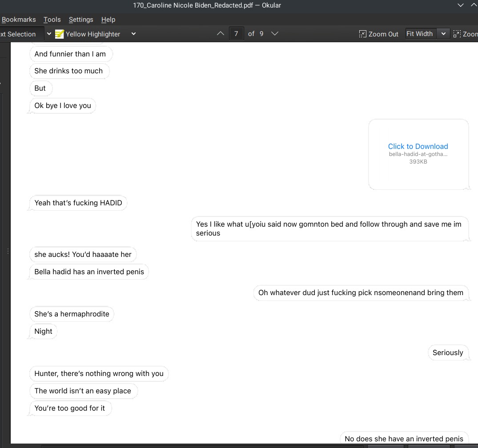478x448 pixels.
Task: Click the Zoom In toolbar button
Action: pos(466,34)
